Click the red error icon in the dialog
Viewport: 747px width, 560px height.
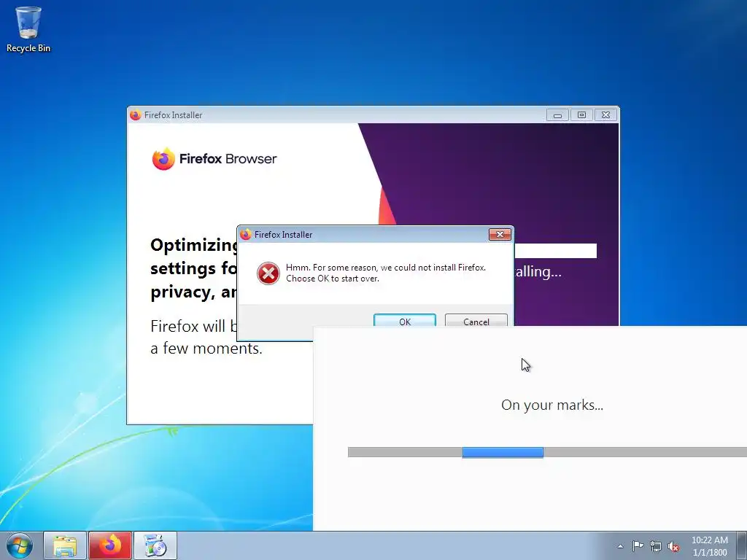268,273
